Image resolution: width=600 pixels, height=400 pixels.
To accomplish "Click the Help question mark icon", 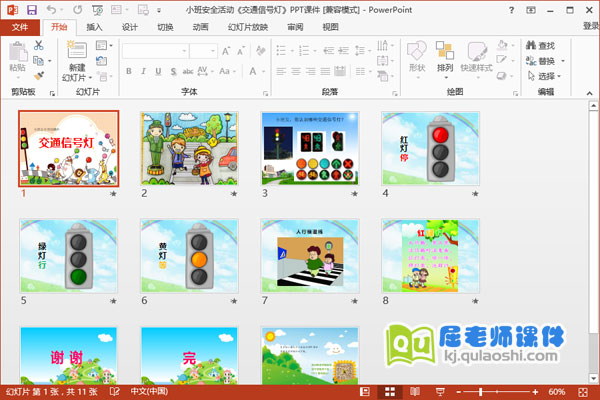I will 512,10.
